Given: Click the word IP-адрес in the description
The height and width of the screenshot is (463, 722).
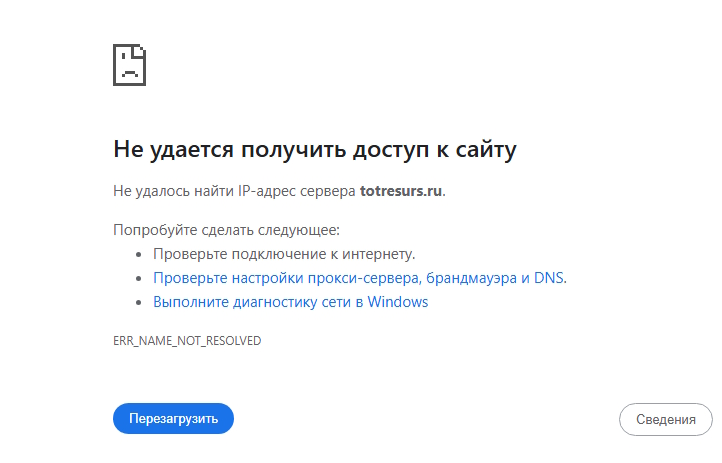Looking at the screenshot, I should (266, 191).
